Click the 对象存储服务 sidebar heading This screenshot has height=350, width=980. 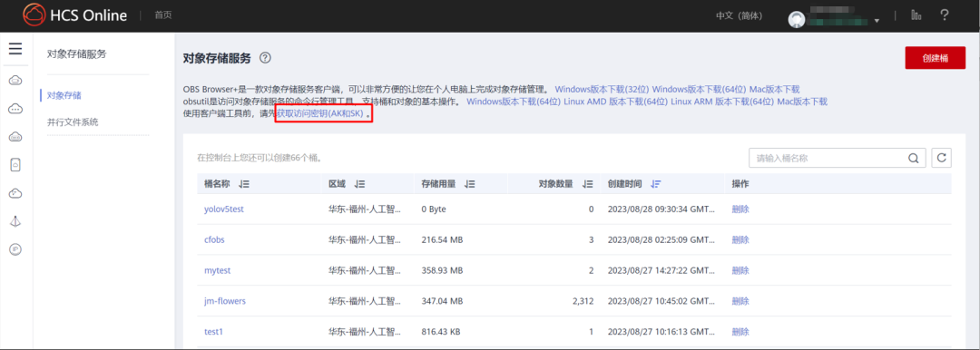pyautogui.click(x=77, y=53)
